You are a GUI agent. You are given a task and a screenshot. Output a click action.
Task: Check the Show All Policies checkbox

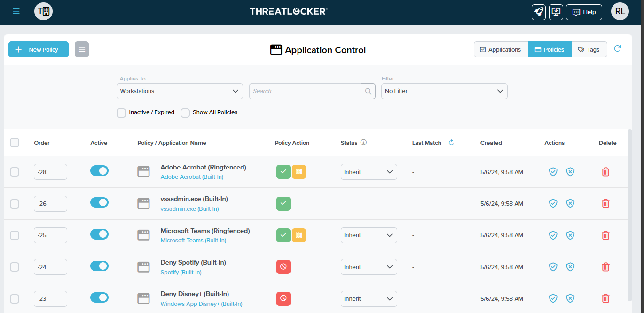click(x=185, y=112)
